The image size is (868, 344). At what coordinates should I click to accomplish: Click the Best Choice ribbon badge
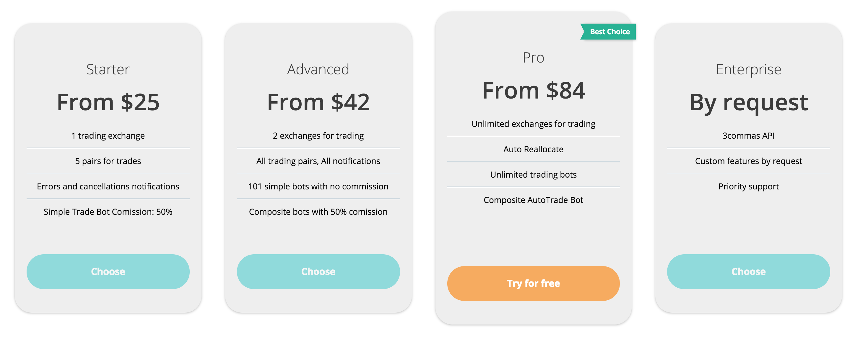[x=608, y=32]
